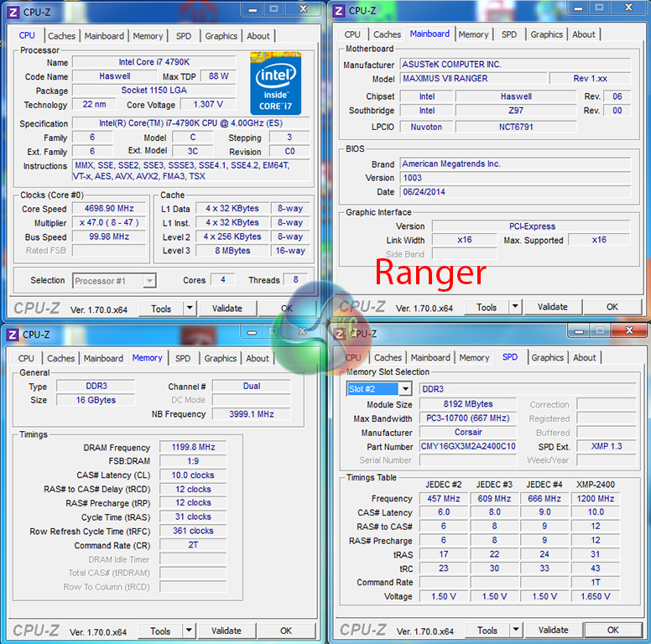The image size is (651, 644).
Task: Click the CPU-Z title icon in Mainboard window
Action: (x=339, y=11)
